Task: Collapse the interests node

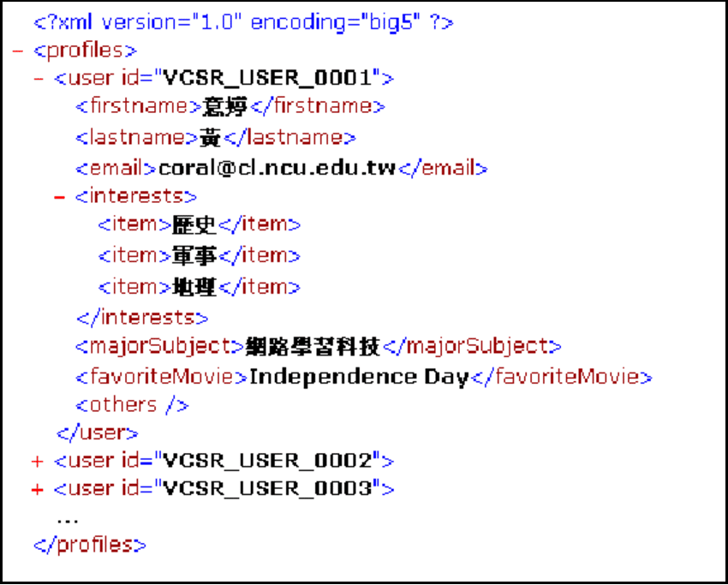Action: pyautogui.click(x=59, y=197)
